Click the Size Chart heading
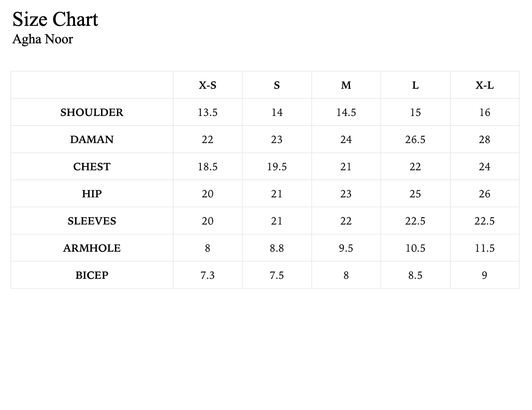This screenshot has width=532, height=410. click(55, 19)
